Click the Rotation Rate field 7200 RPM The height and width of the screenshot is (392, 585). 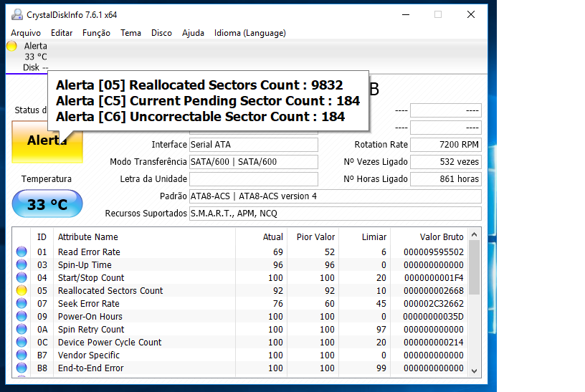click(x=446, y=145)
